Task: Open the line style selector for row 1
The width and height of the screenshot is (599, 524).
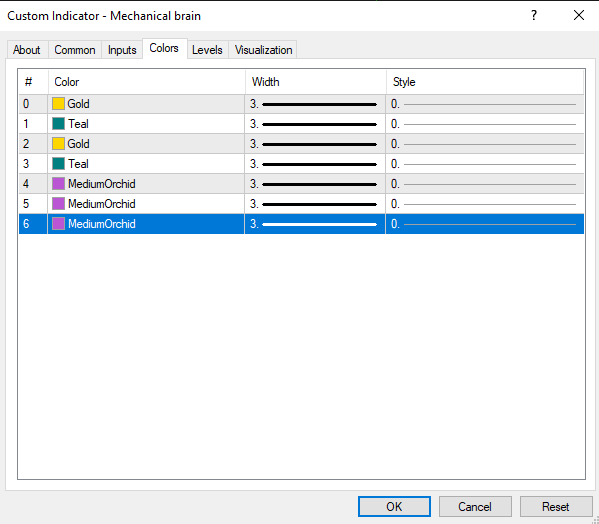Action: 485,124
